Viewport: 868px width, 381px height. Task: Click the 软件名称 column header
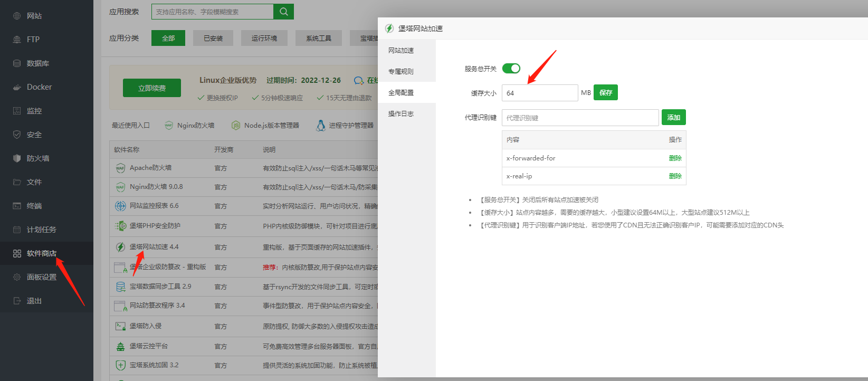coord(127,150)
